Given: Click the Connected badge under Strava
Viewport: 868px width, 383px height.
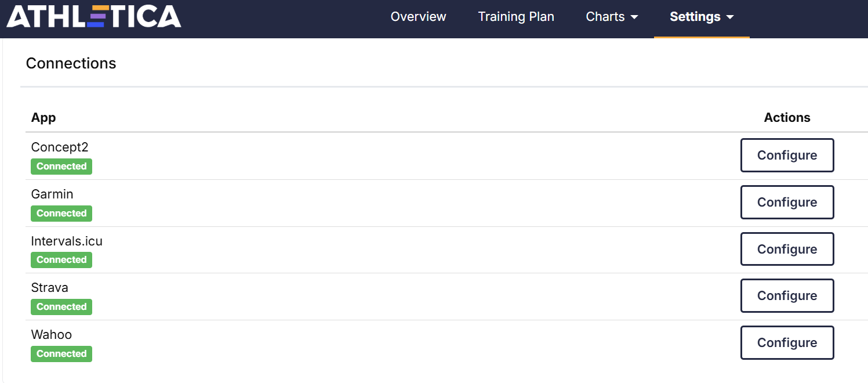Looking at the screenshot, I should [x=61, y=307].
